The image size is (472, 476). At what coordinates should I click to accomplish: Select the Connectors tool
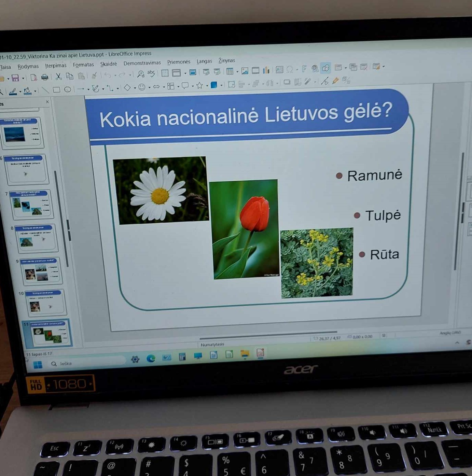[x=110, y=88]
